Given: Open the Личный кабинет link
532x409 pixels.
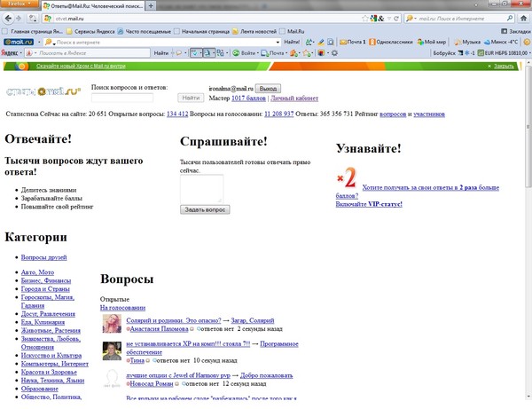Looking at the screenshot, I should 294,98.
